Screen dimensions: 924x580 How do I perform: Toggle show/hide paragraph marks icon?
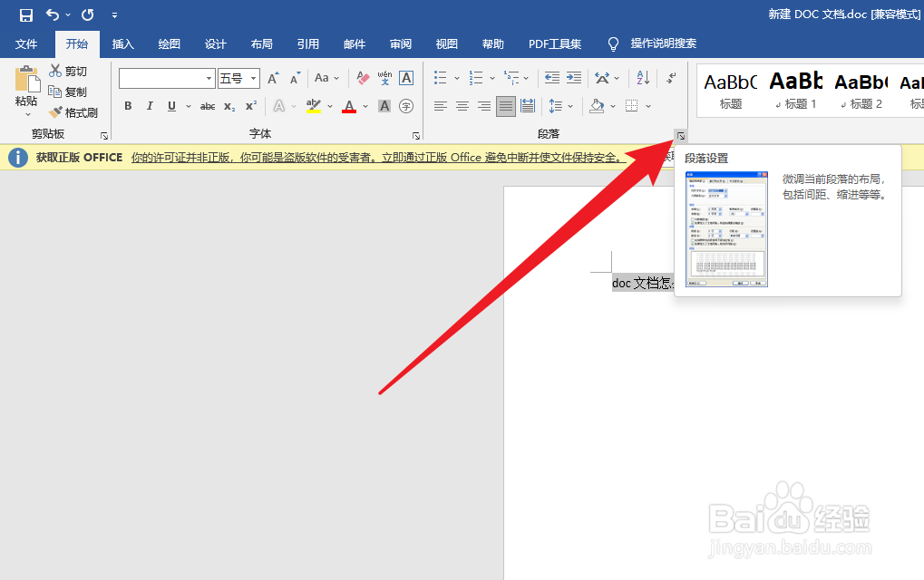(671, 77)
